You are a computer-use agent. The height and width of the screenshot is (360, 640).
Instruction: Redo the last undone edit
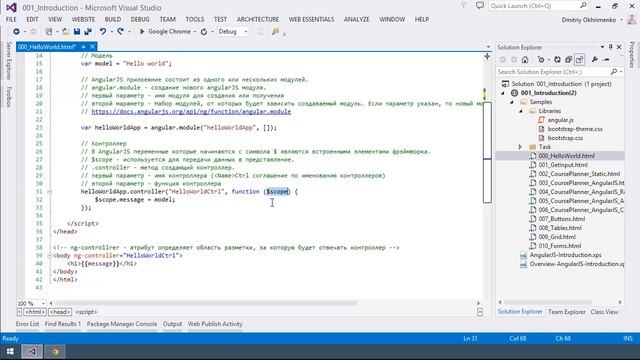[120, 31]
